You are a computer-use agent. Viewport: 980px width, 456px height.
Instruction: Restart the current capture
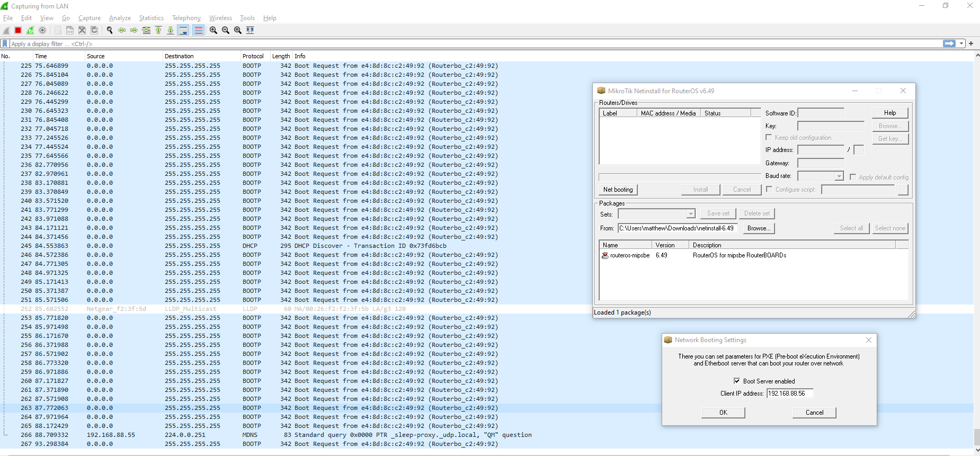click(30, 30)
